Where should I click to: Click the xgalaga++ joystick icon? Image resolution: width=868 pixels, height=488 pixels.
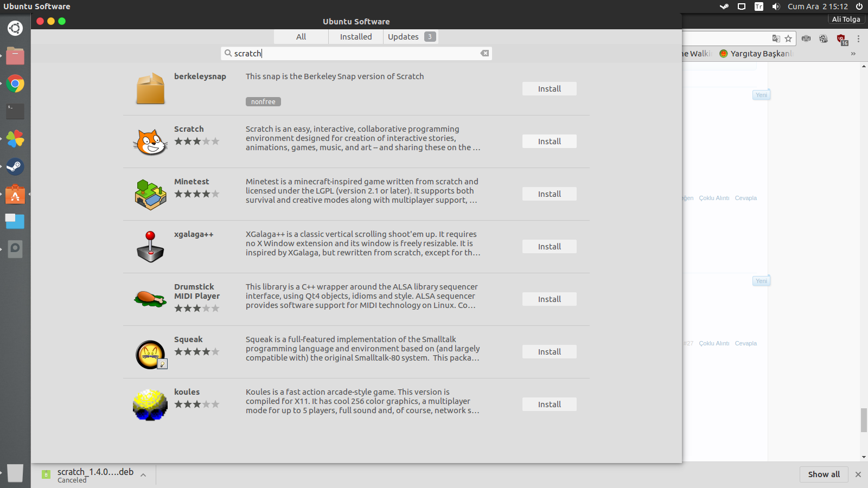150,247
